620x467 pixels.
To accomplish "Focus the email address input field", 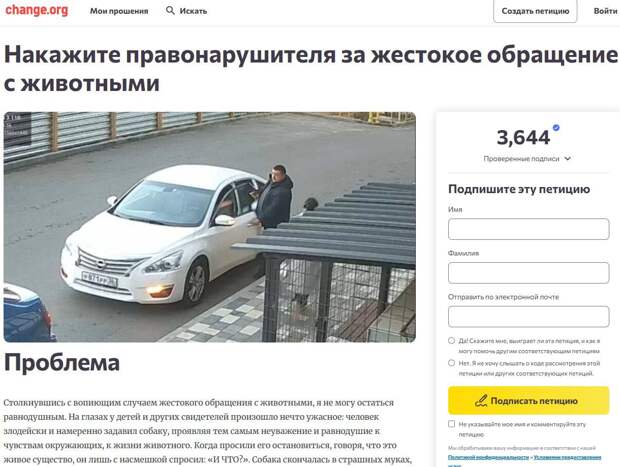I will (529, 316).
